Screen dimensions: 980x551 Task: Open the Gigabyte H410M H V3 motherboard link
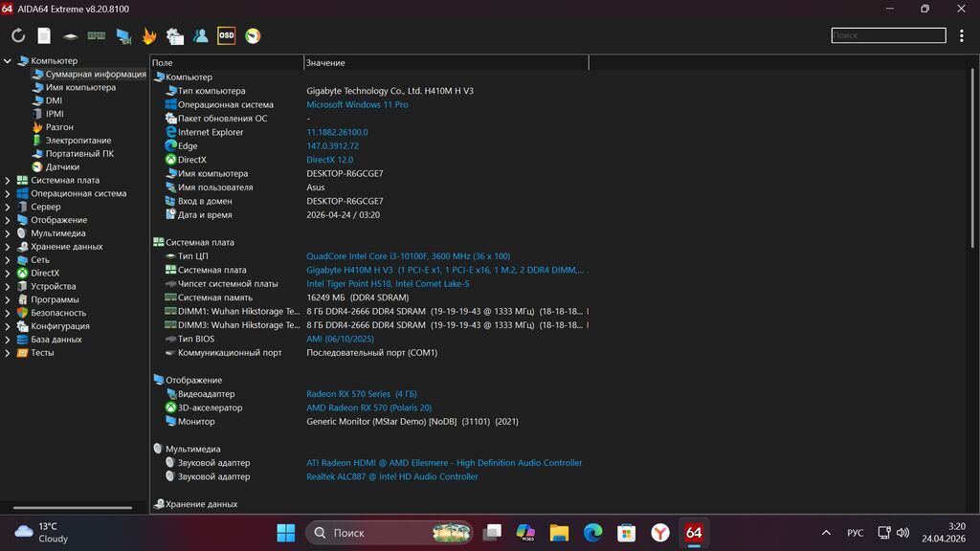447,270
